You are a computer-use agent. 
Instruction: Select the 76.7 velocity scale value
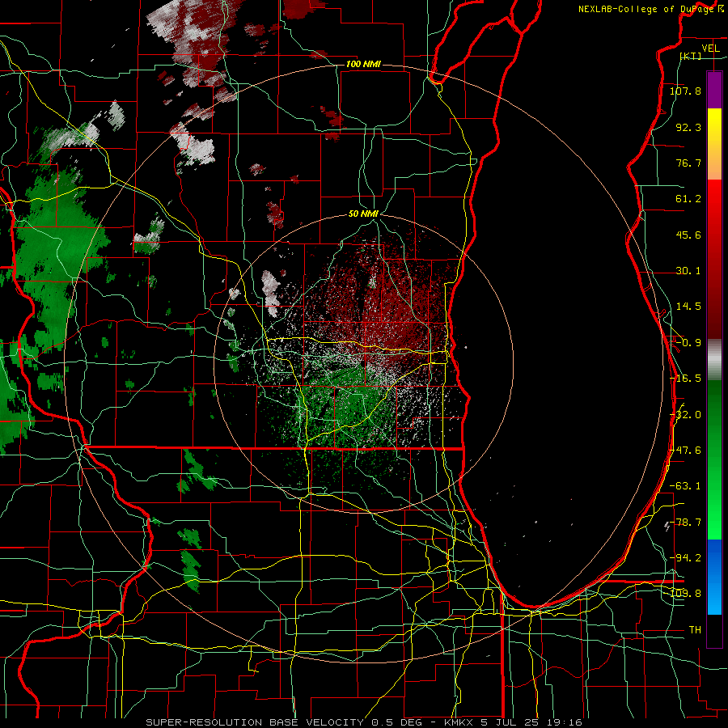tap(688, 163)
